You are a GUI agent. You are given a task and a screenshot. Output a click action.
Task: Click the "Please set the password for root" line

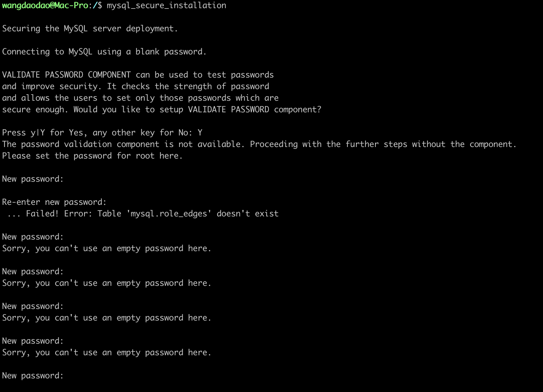tap(92, 156)
